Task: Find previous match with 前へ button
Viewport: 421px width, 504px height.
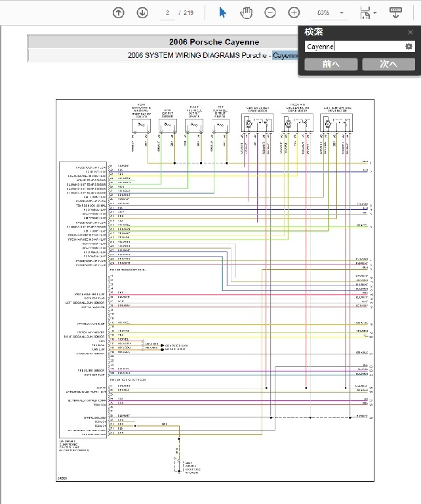Action: pyautogui.click(x=331, y=64)
